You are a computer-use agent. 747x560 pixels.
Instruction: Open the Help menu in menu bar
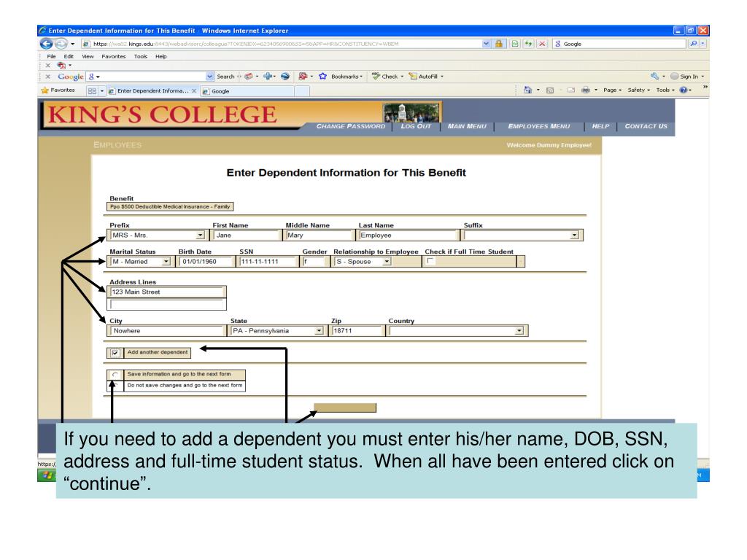[161, 56]
